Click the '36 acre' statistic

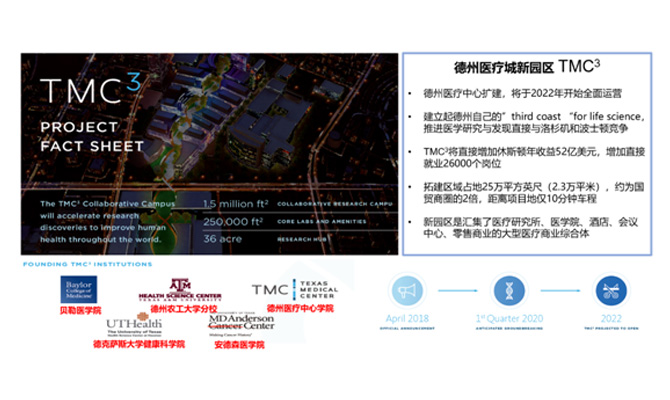[x=222, y=239]
